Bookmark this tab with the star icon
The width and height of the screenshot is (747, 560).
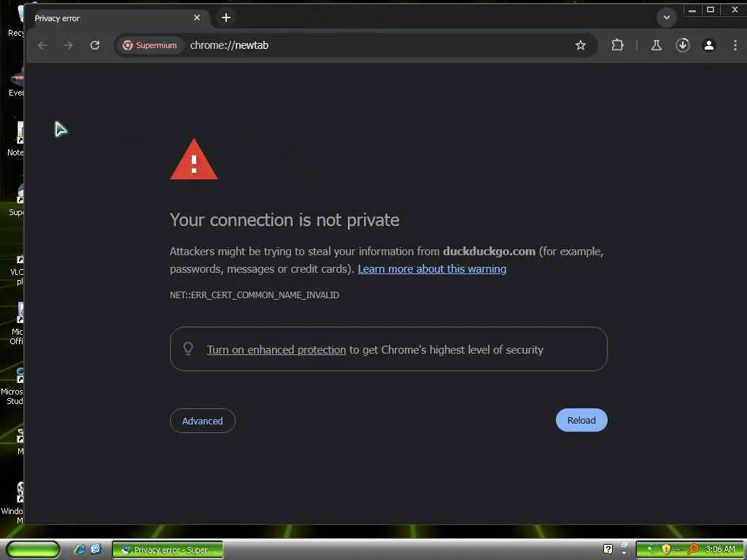[580, 45]
